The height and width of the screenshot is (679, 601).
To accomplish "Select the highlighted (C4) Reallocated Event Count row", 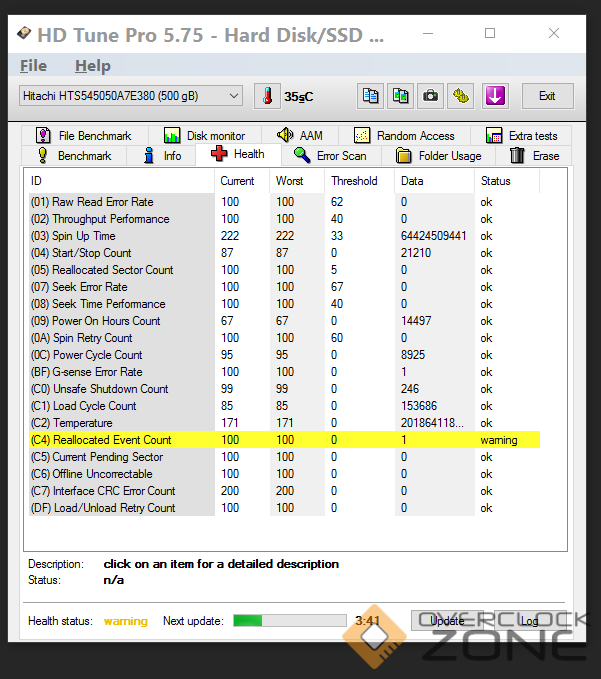I will point(284,440).
